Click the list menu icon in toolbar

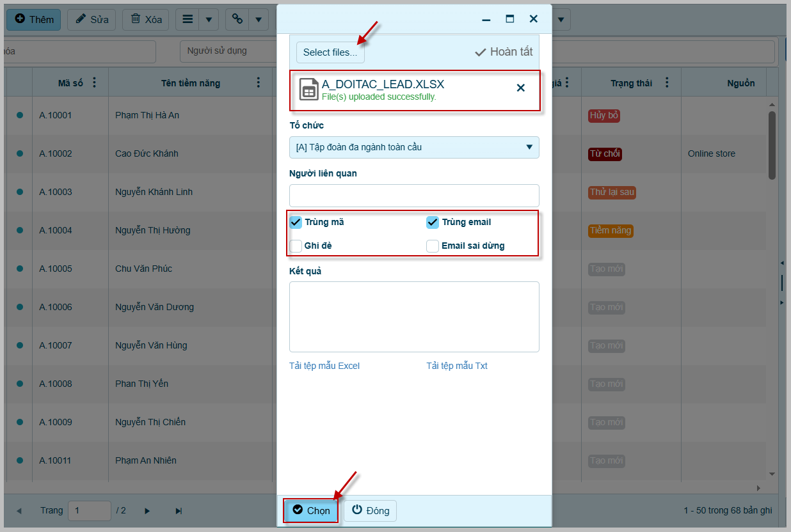[x=188, y=19]
